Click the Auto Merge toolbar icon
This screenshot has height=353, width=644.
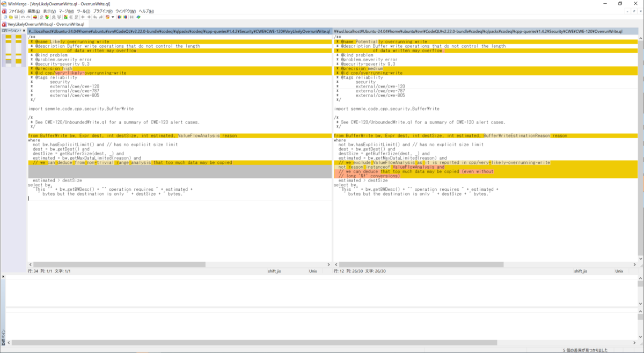click(x=131, y=17)
